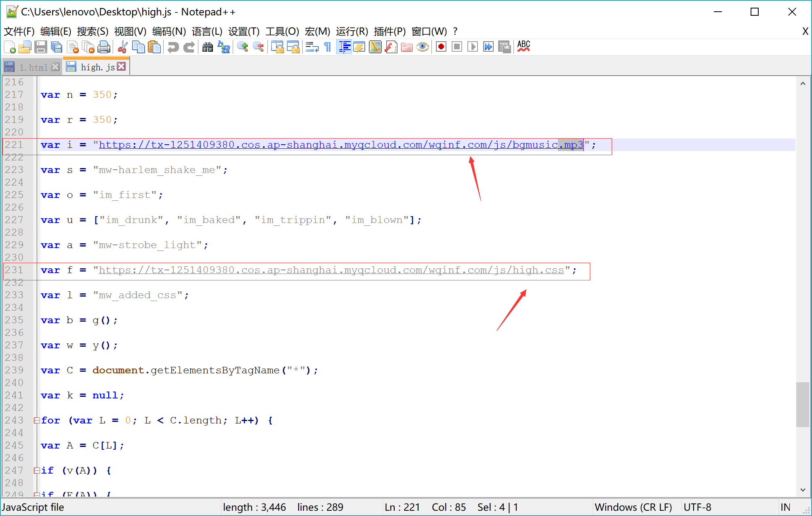812x516 pixels.
Task: Toggle word wrap toolbar button
Action: tap(312, 47)
